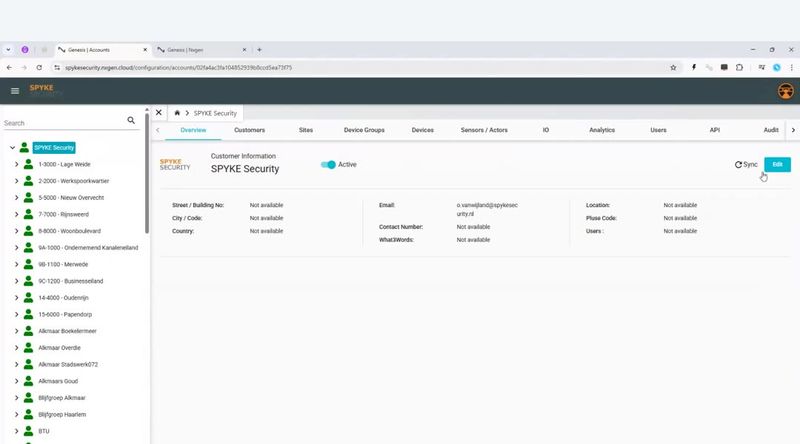Go to home via breadcrumb house icon
The height and width of the screenshot is (444, 800).
[x=177, y=113]
